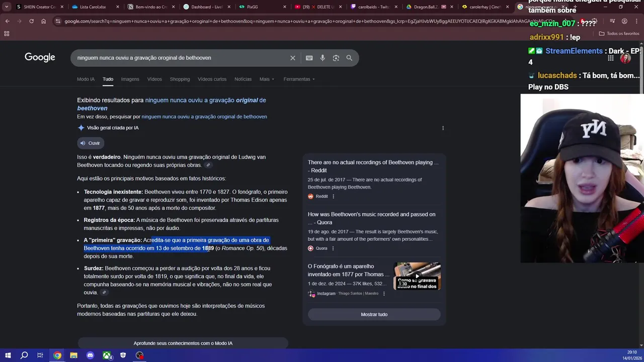Select the 'Vídeos' results tab
Screen dimensions: 644x362
pyautogui.click(x=154, y=79)
